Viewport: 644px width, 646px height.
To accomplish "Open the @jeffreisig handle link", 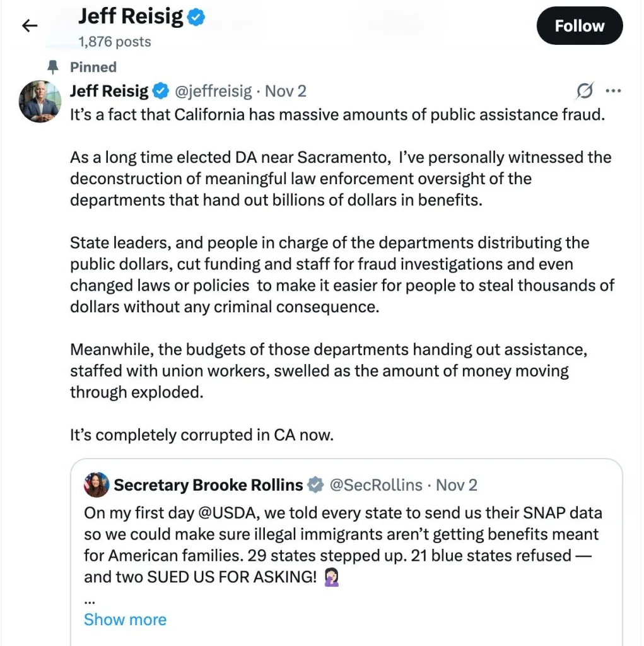I will point(213,91).
